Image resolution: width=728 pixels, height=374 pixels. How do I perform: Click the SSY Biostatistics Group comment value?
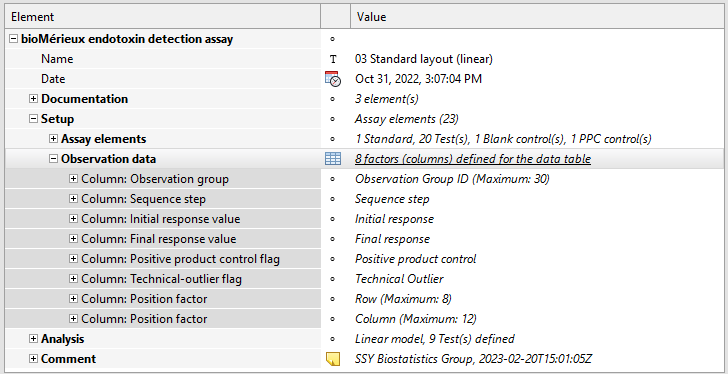474,359
